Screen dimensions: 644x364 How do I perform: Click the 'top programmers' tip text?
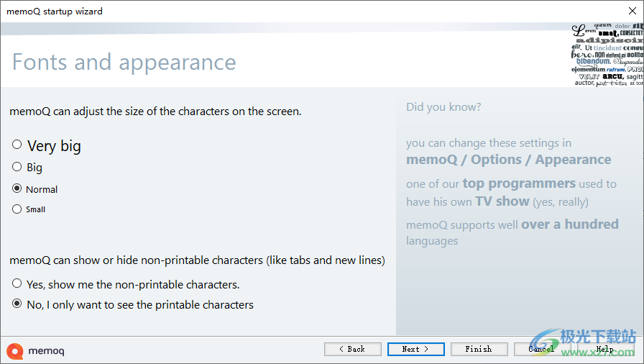click(519, 183)
